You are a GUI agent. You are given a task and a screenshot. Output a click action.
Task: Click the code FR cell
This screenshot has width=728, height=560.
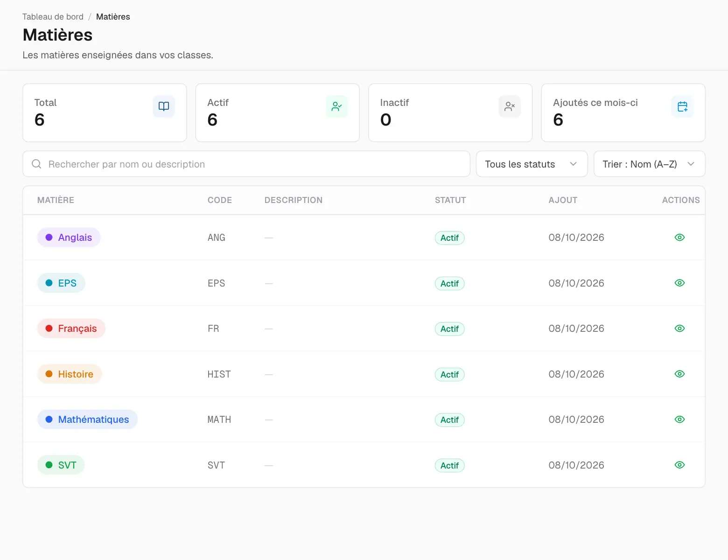tap(213, 329)
